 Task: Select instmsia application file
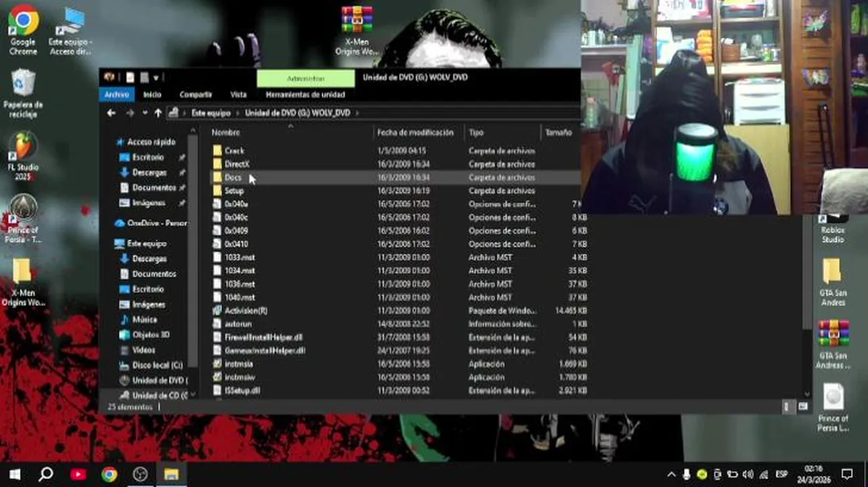[x=239, y=364]
